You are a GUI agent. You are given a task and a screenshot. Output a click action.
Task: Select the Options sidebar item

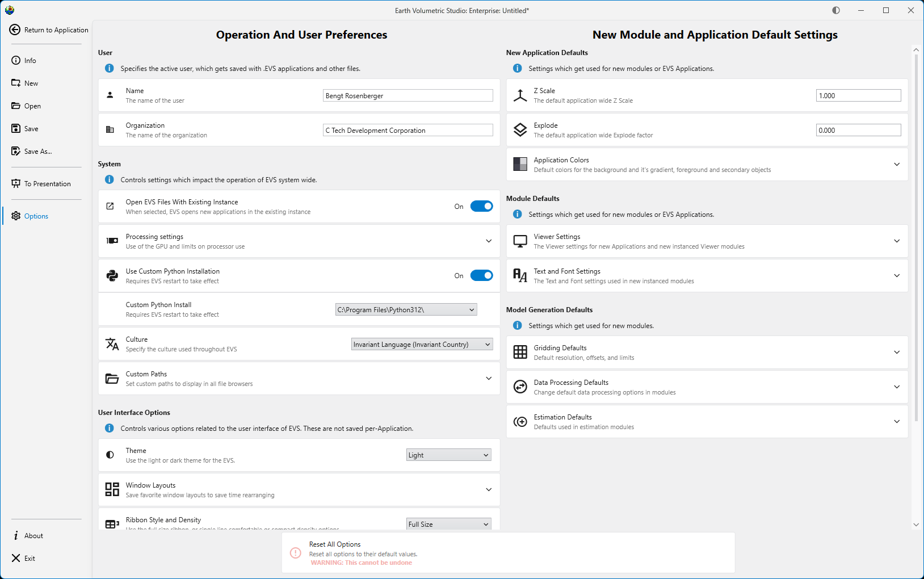coord(36,216)
